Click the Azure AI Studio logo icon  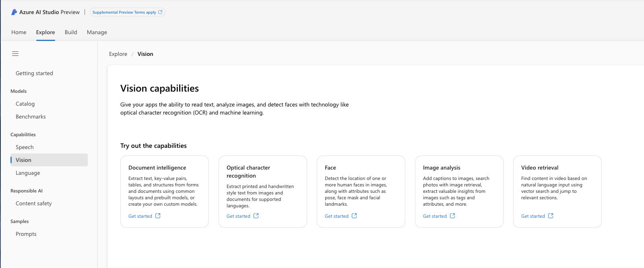(14, 12)
